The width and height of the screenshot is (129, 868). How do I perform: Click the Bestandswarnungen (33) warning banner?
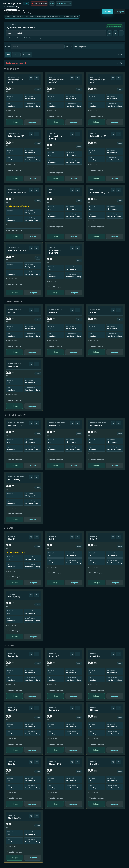tap(64, 63)
